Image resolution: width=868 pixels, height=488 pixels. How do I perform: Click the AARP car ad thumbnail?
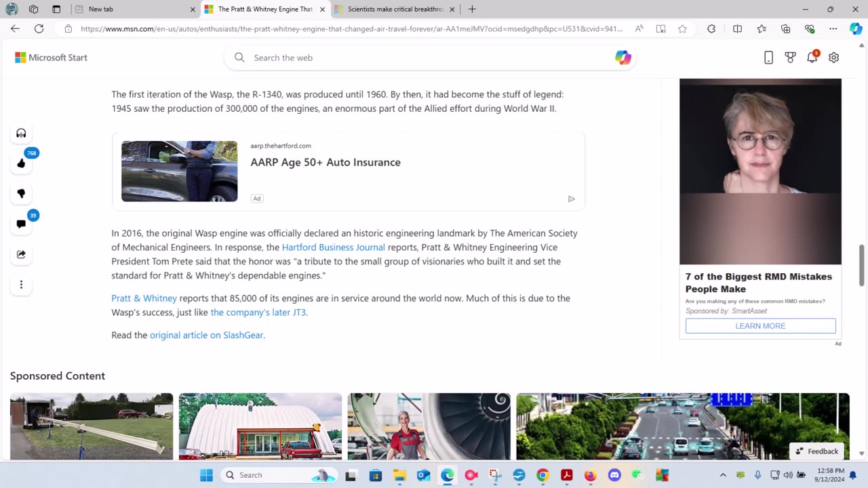(x=179, y=171)
